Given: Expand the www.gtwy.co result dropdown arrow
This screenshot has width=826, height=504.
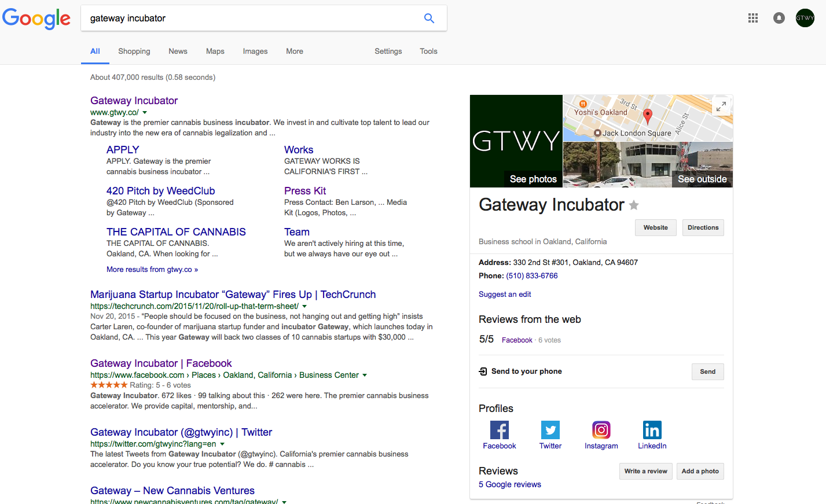Looking at the screenshot, I should pos(145,113).
